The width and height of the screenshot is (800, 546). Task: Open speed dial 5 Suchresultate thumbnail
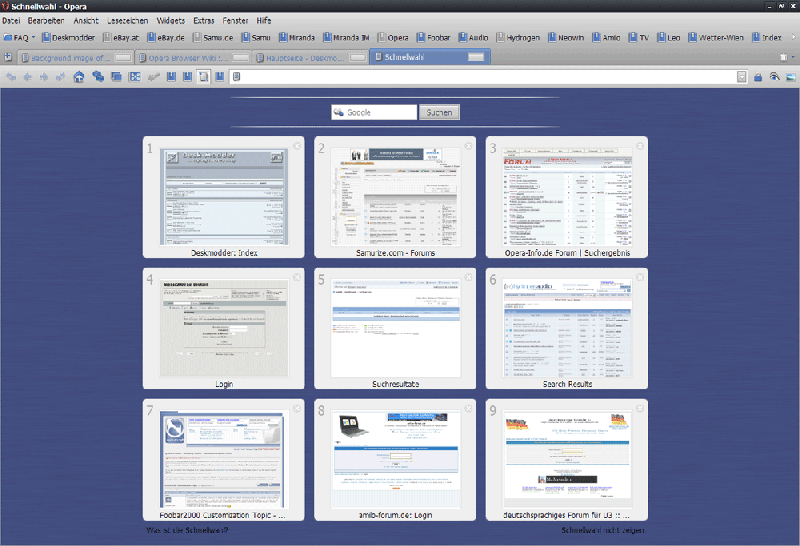395,329
